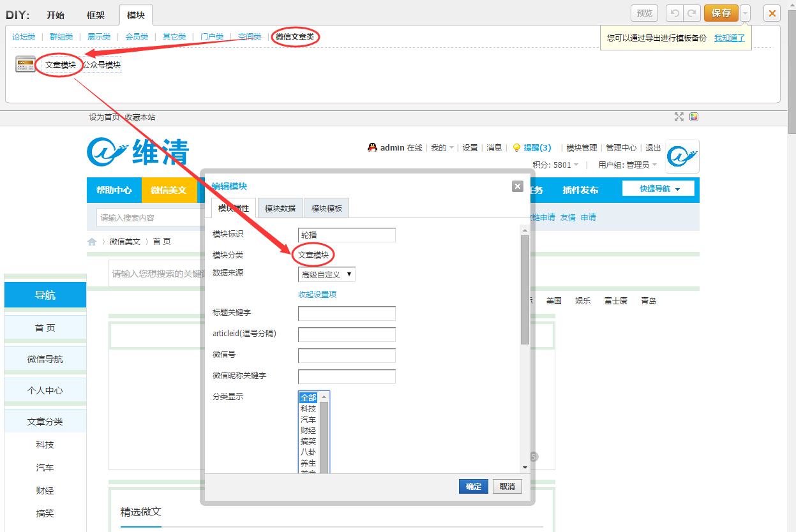Open the color style palette icon
Image resolution: width=796 pixels, height=532 pixels.
pos(694,117)
